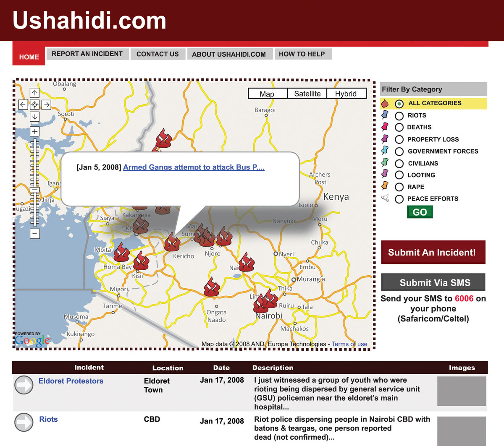504x446 pixels.
Task: Click the orange pushpin icon for Rape
Action: coord(385,186)
